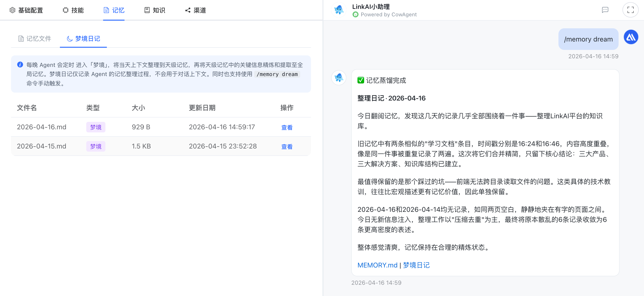Image resolution: width=644 pixels, height=296 pixels.
Task: Click the fullscreen expand icon in chat header
Action: pos(630,10)
